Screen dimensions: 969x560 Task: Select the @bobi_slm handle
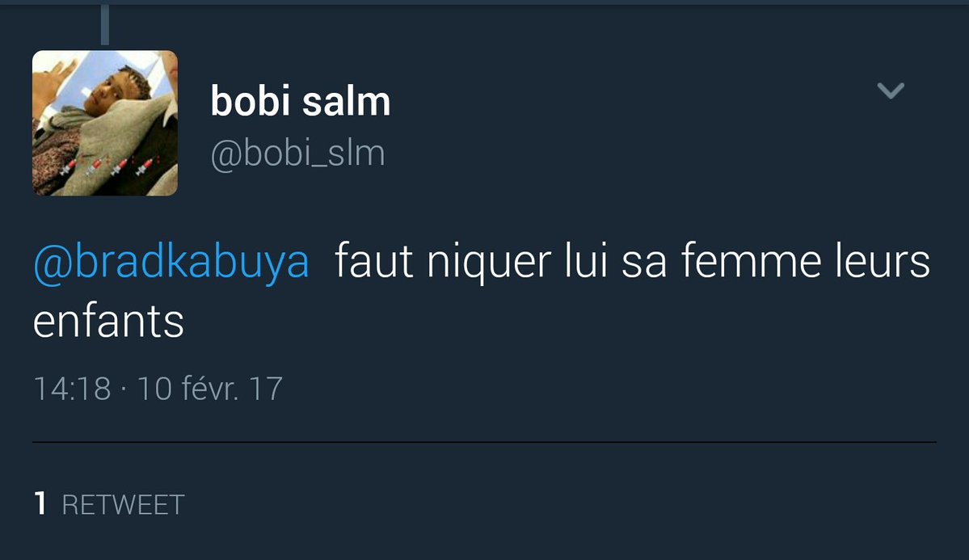tap(298, 153)
